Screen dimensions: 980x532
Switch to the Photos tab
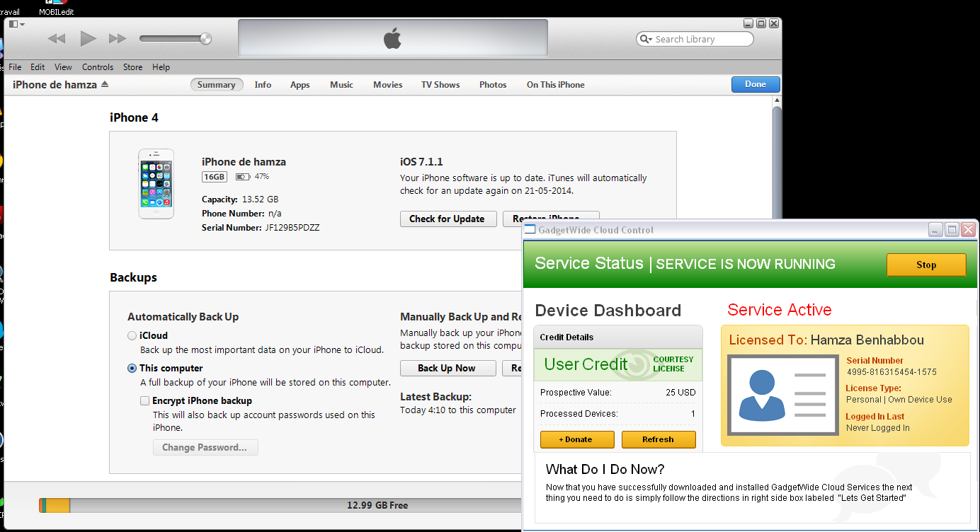493,85
